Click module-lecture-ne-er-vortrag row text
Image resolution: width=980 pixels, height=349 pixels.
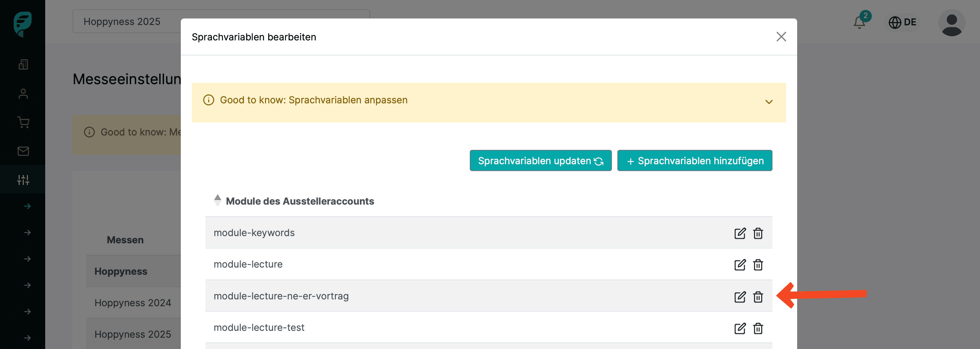tap(281, 296)
